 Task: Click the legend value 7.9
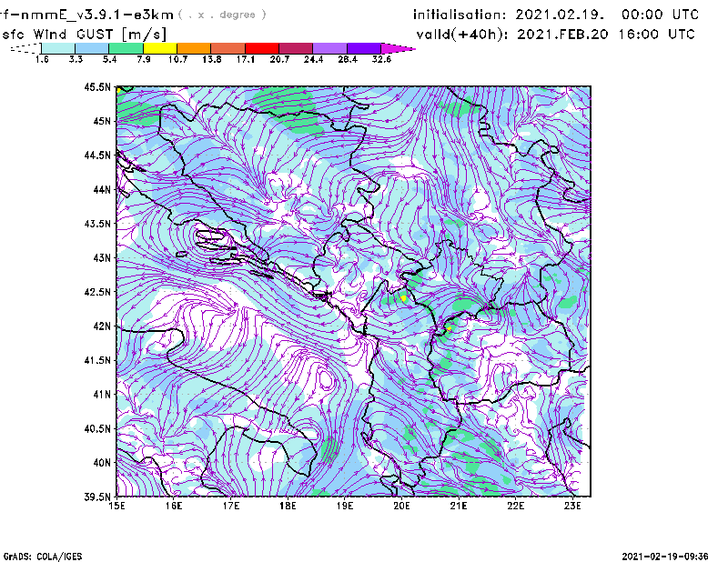coord(144,59)
